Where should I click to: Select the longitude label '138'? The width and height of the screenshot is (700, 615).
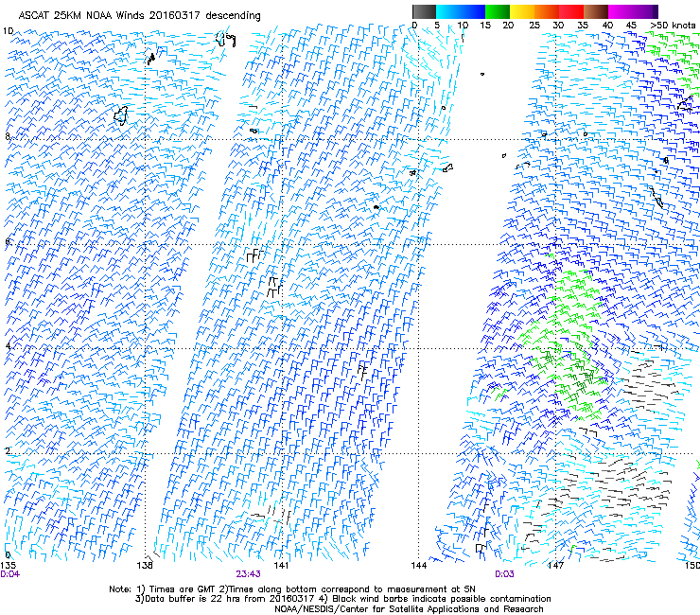(145, 566)
